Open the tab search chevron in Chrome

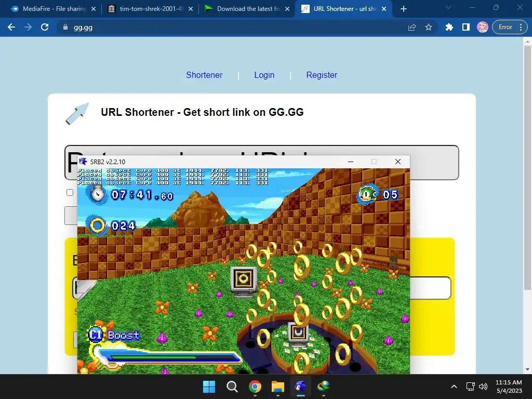pyautogui.click(x=448, y=7)
